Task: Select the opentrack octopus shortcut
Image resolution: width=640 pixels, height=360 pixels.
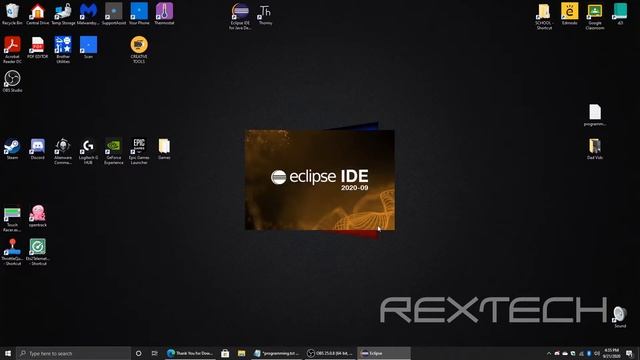Action: point(38,216)
